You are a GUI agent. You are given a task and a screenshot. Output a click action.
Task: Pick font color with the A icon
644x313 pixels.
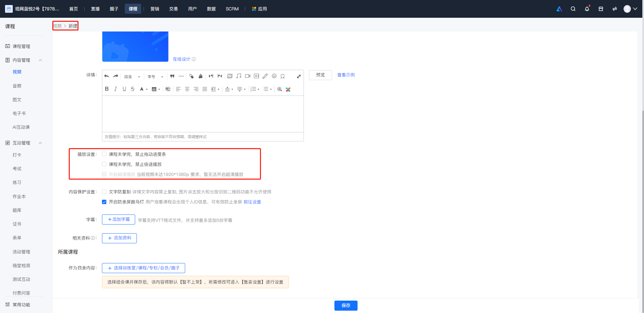(x=142, y=89)
